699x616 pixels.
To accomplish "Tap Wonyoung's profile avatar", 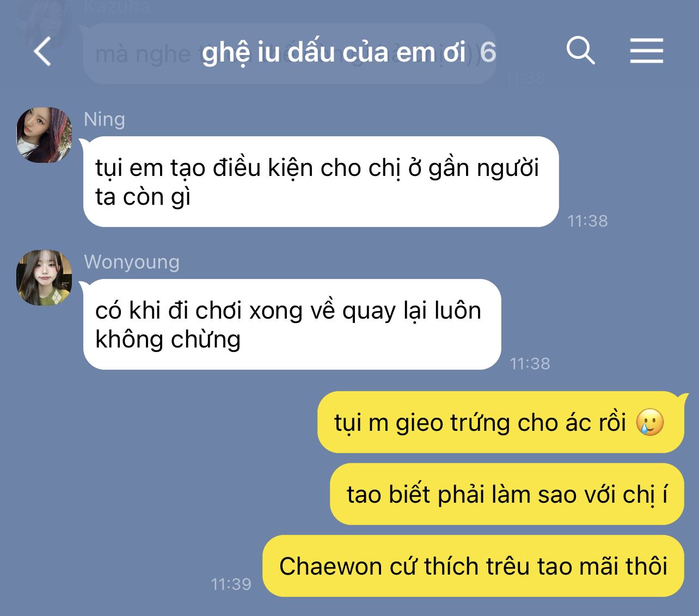I will coord(44,278).
